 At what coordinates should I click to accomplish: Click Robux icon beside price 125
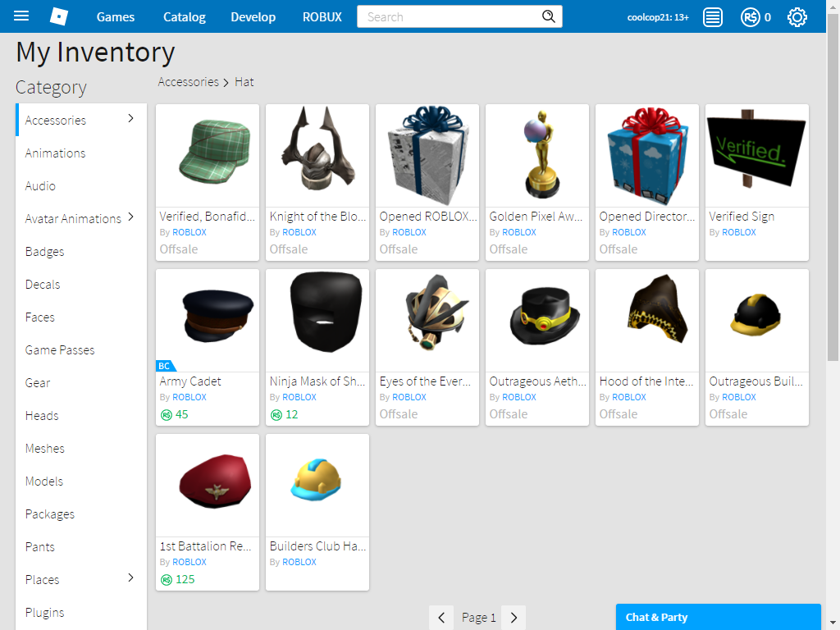click(x=166, y=580)
